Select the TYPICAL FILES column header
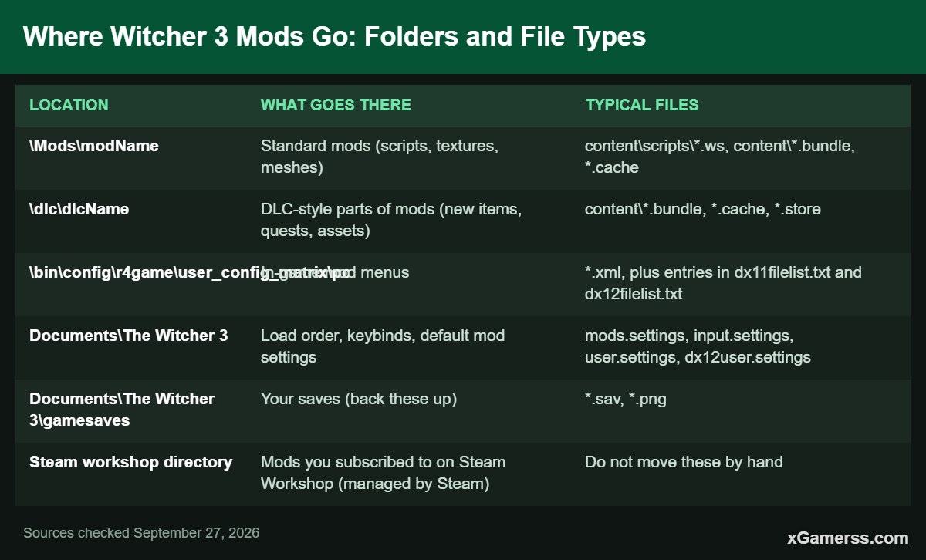This screenshot has height=560, width=926. coord(642,105)
